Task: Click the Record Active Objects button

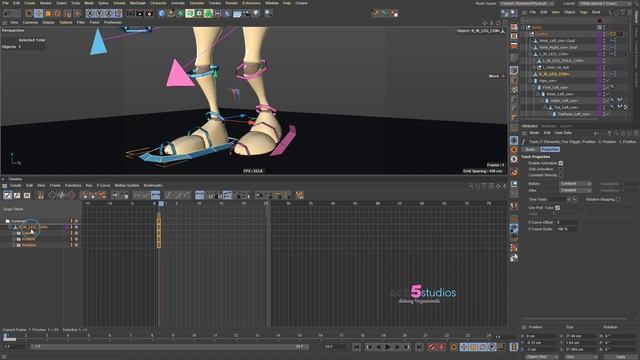Action: click(x=432, y=347)
